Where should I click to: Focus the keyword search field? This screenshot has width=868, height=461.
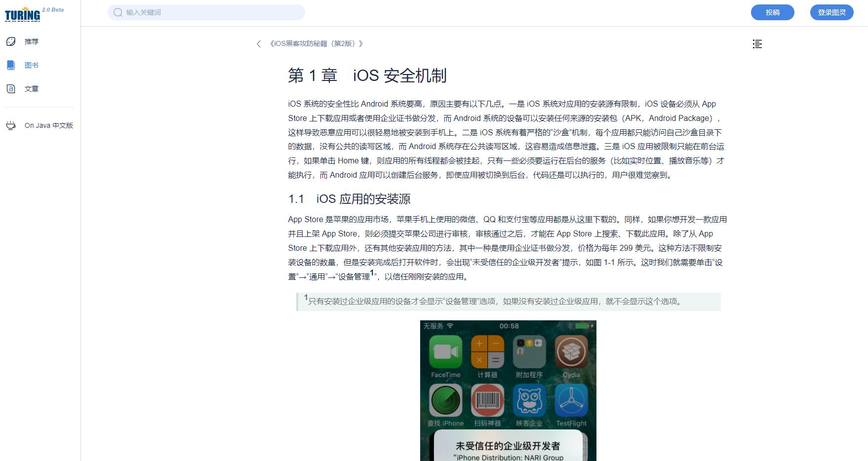(206, 12)
